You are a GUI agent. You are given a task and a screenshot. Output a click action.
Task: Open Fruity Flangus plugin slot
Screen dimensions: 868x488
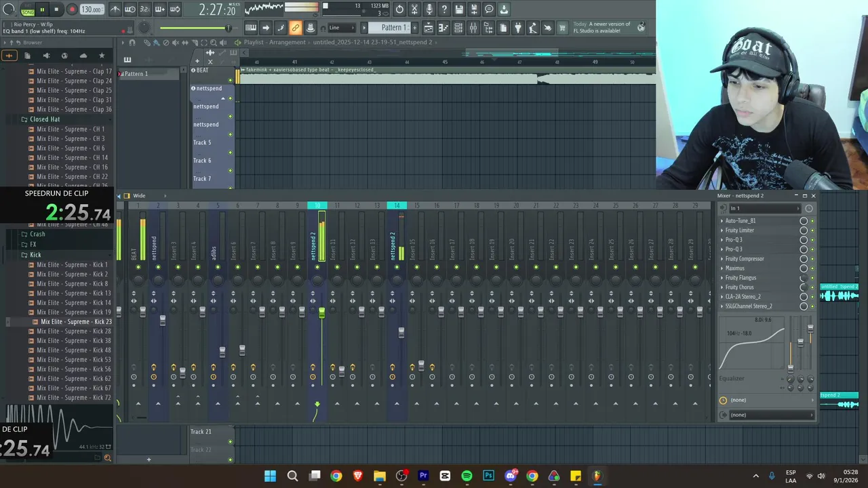click(x=741, y=278)
